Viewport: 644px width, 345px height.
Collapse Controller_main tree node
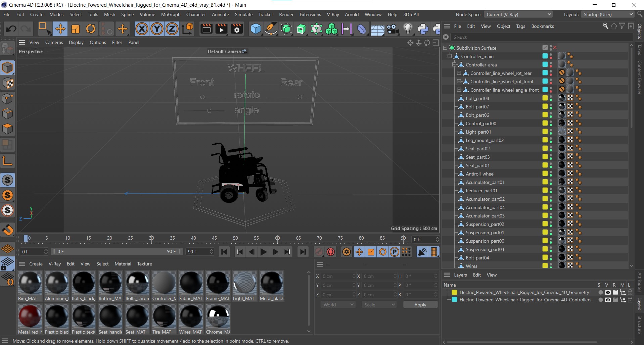click(x=450, y=56)
